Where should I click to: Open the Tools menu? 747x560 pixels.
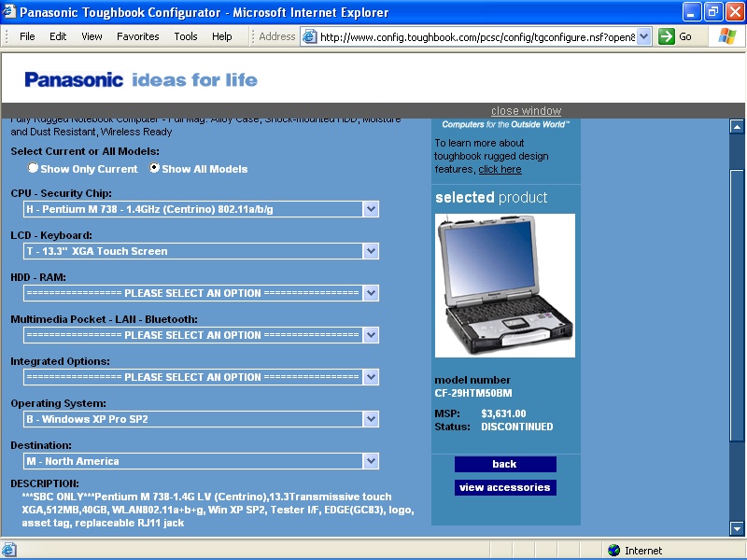pos(186,36)
